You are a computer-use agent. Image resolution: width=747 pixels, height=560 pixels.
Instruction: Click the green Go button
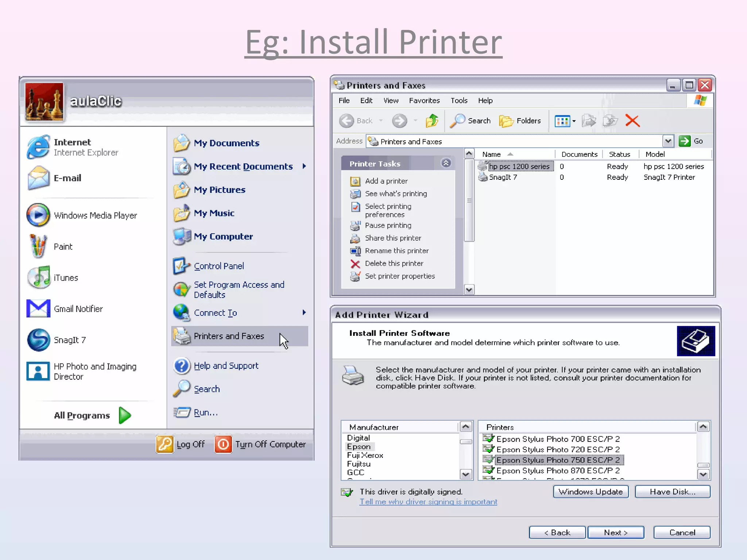[x=691, y=141]
